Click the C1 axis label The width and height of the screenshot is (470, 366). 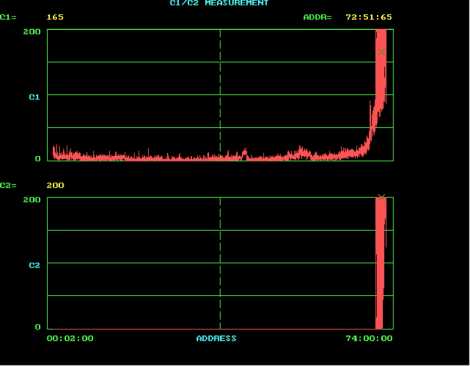coord(34,97)
